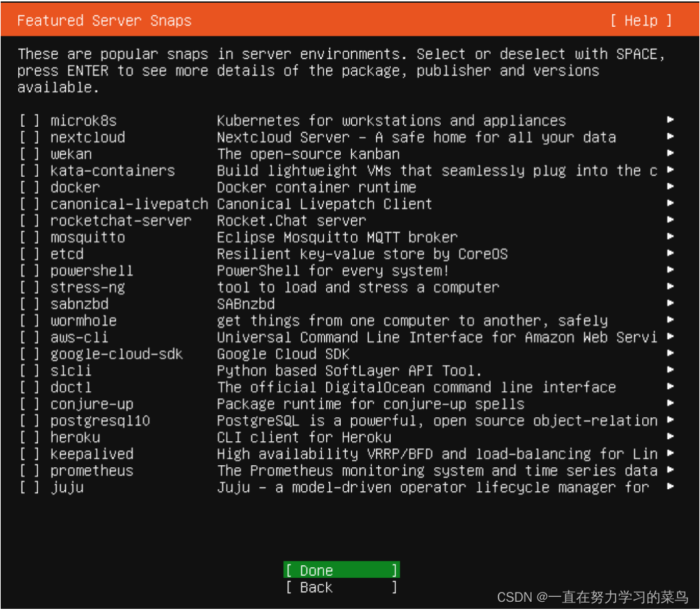
Task: Check the wekan snap checkbox
Action: click(x=30, y=154)
